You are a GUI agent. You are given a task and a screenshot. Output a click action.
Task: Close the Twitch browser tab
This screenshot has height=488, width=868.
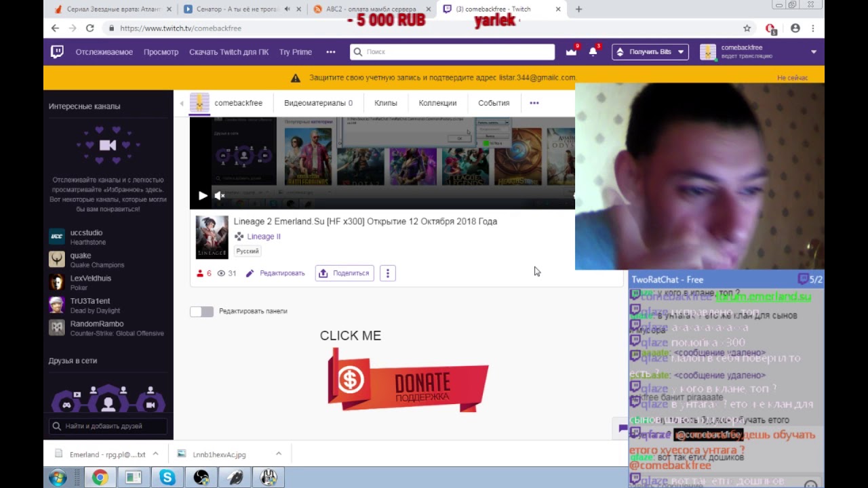(558, 9)
